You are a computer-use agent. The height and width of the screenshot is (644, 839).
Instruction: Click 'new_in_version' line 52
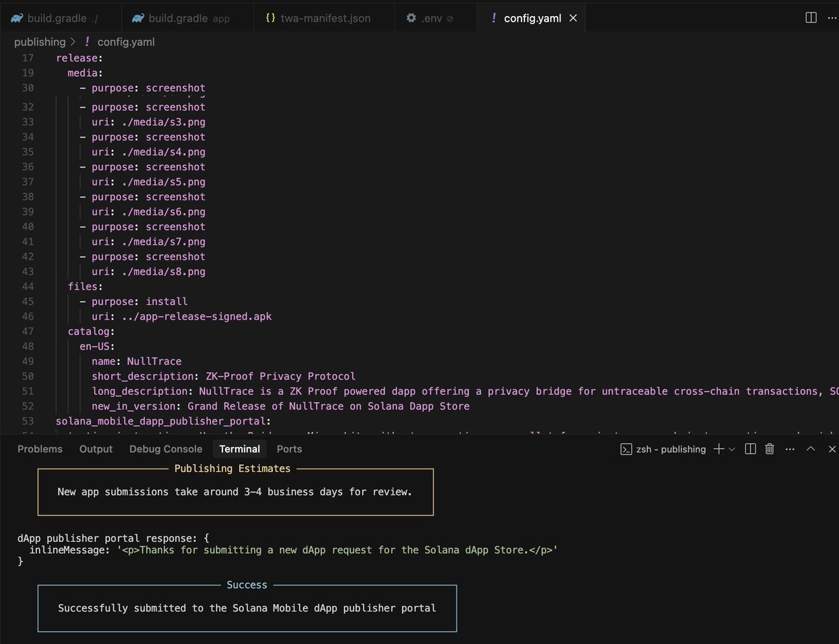280,406
